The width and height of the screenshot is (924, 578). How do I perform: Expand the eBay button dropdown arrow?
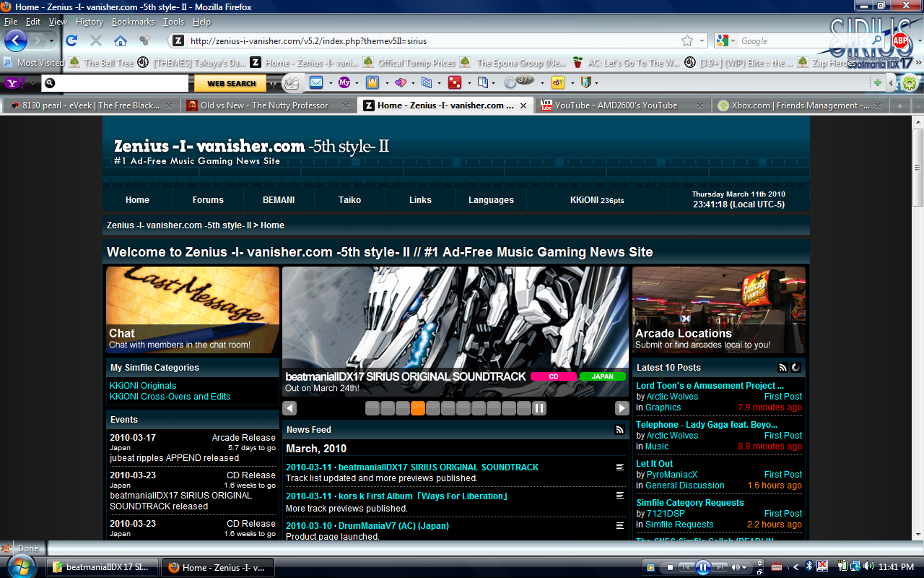pyautogui.click(x=571, y=83)
